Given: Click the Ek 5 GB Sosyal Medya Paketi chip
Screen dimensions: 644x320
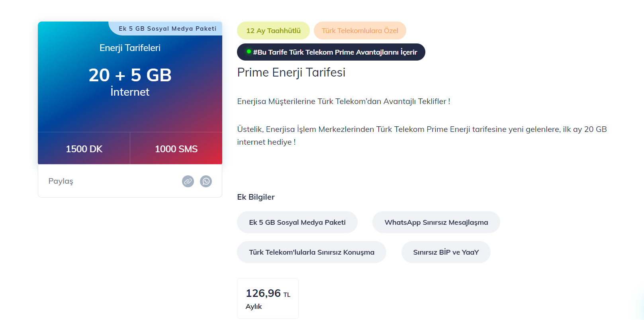Looking at the screenshot, I should coord(297,222).
